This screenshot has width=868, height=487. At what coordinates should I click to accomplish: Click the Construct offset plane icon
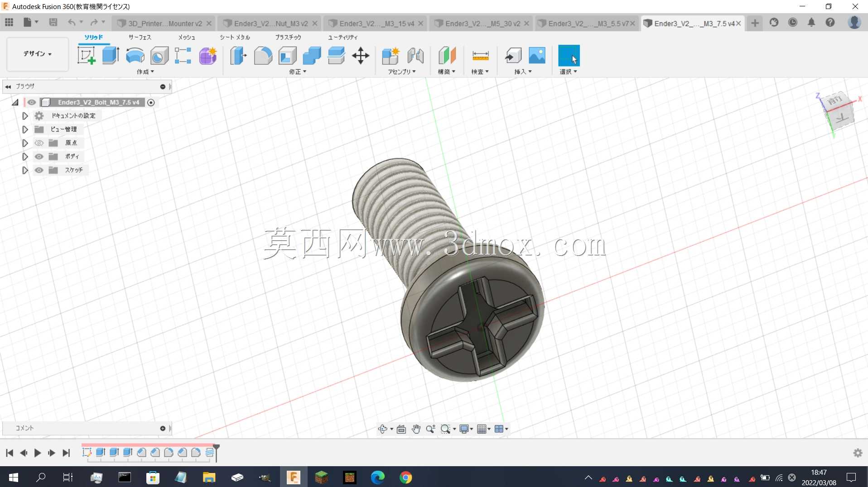[x=447, y=56]
